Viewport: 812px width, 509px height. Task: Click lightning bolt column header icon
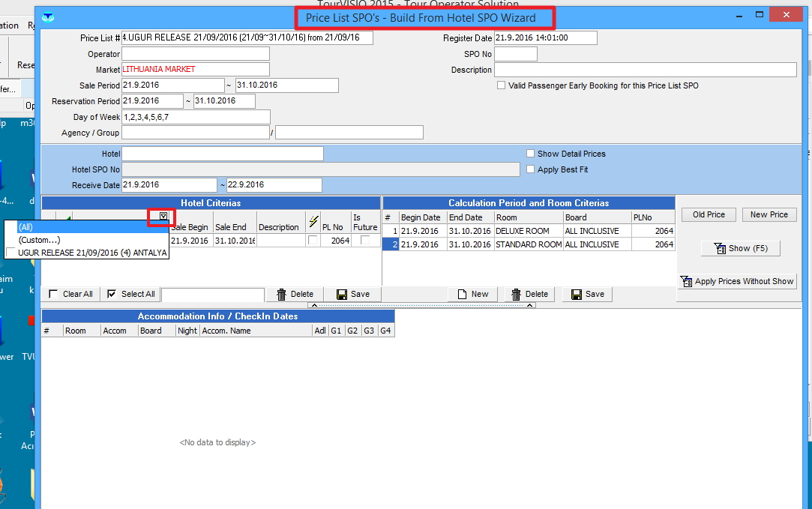coord(313,222)
